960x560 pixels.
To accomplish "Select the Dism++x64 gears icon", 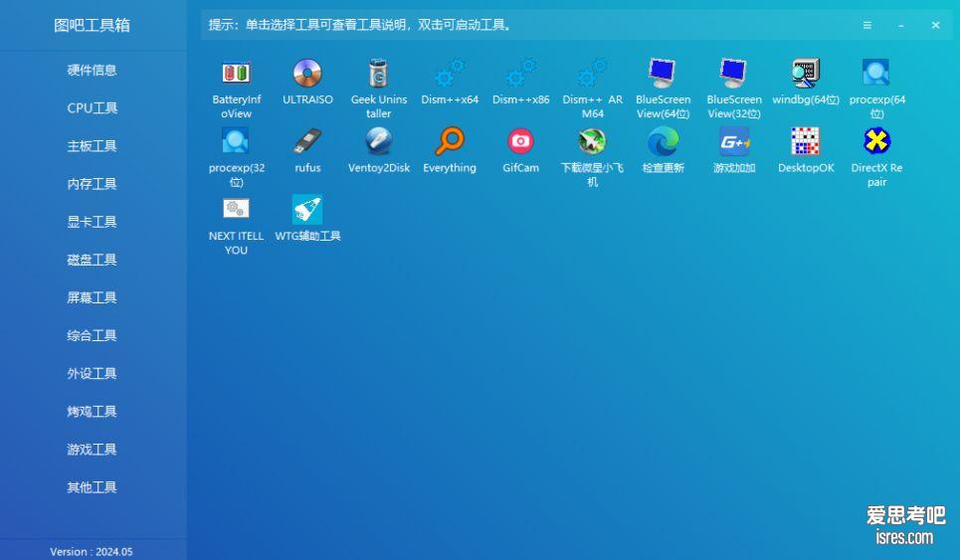I will coord(450,73).
